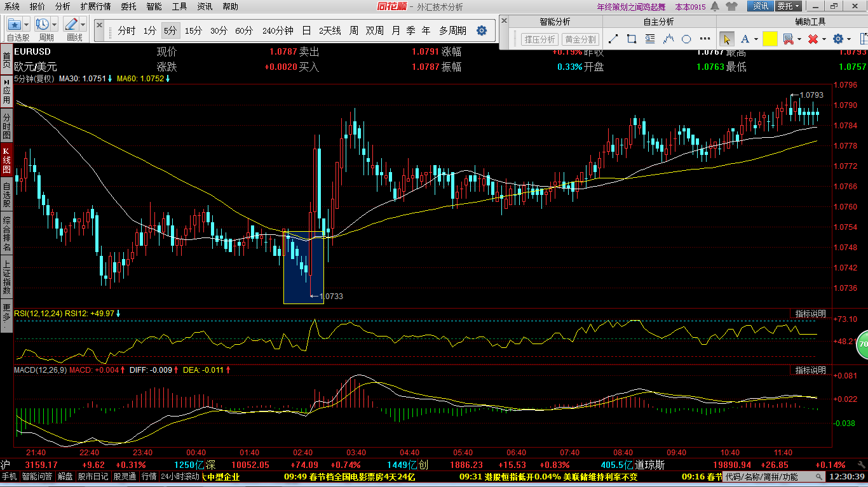Viewport: 868px width, 487px height.
Task: Open the 智能问答 bottom bar button
Action: 37,476
